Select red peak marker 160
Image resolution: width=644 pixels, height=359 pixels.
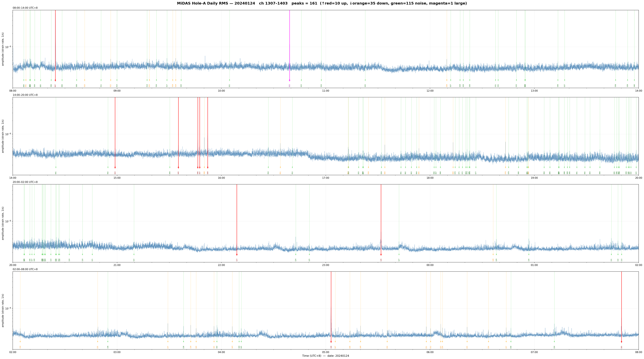pos(621,342)
